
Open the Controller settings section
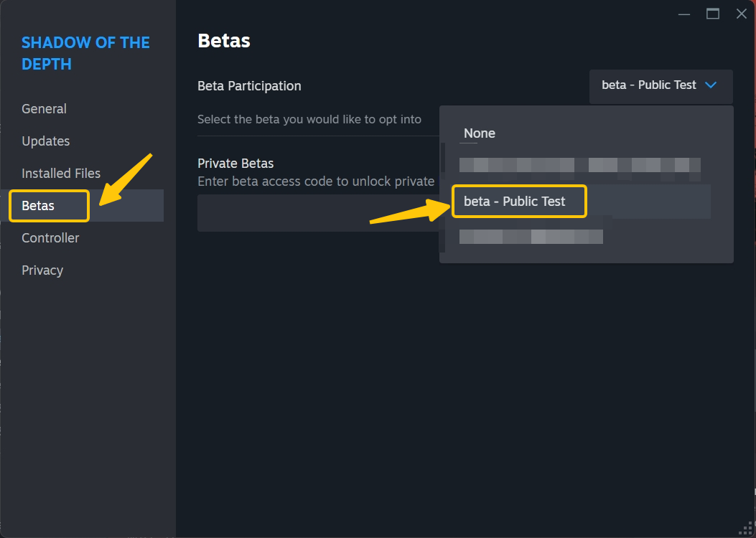(x=50, y=237)
